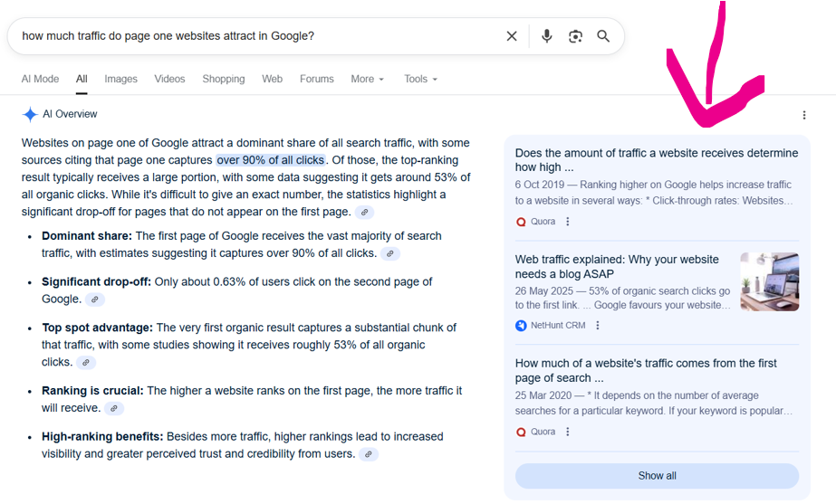Click 'Dominant share:' bold text
Screen dimensions: 836x504
pyautogui.click(x=87, y=236)
